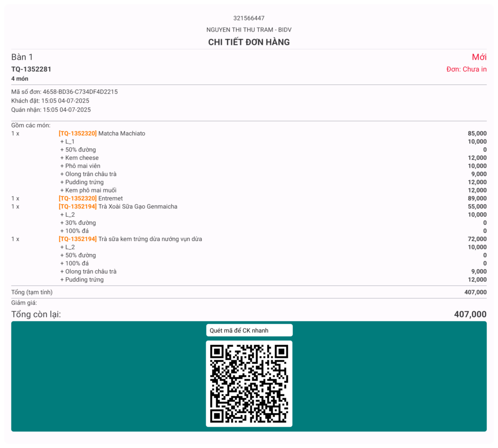Click the Matcha Machiato item name
This screenshot has width=498, height=448.
122,134
